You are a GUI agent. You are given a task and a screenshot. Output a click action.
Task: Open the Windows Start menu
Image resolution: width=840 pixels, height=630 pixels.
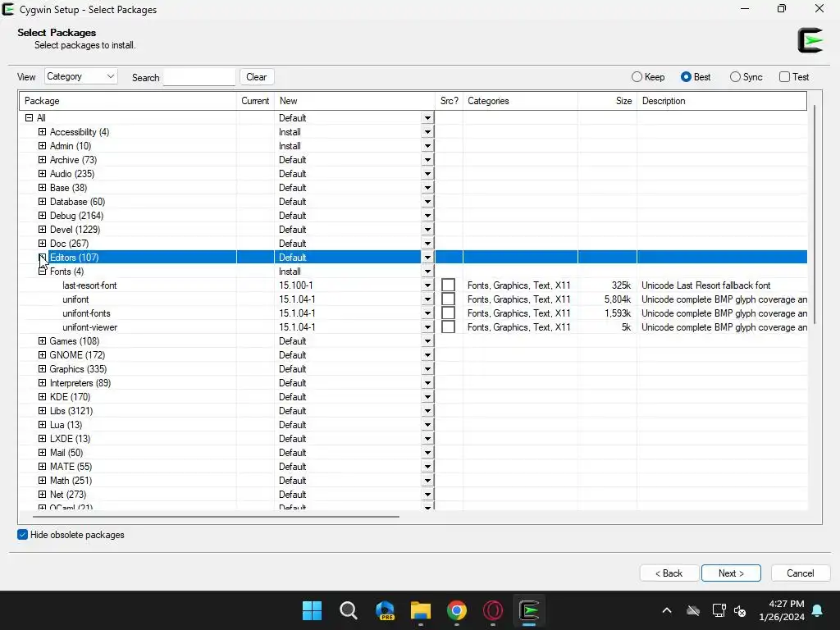click(x=312, y=610)
